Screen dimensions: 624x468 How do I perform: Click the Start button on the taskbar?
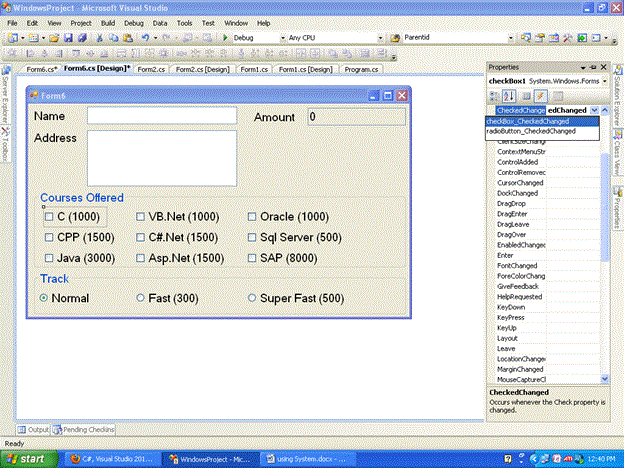click(29, 459)
